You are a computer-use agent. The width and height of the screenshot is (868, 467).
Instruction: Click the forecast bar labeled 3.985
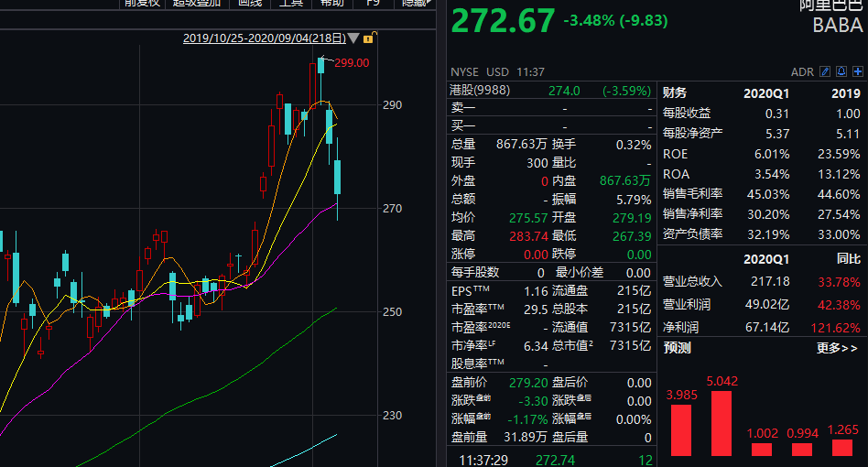(x=681, y=430)
